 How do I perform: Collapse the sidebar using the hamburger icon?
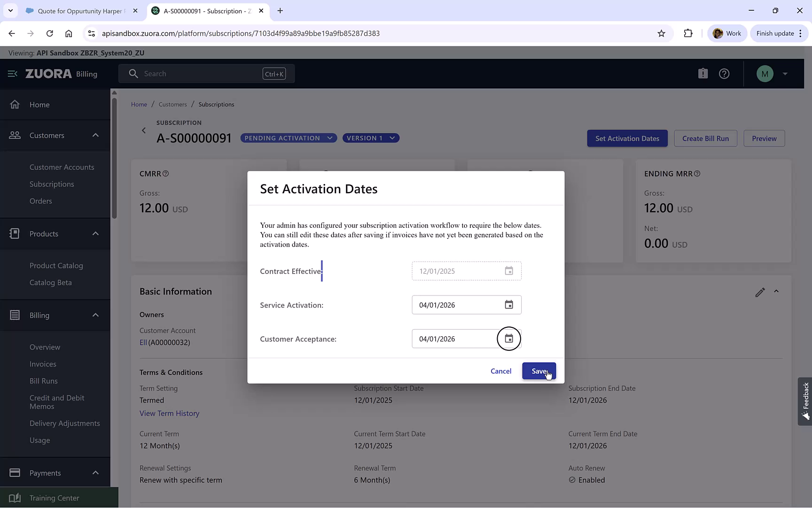(x=12, y=73)
